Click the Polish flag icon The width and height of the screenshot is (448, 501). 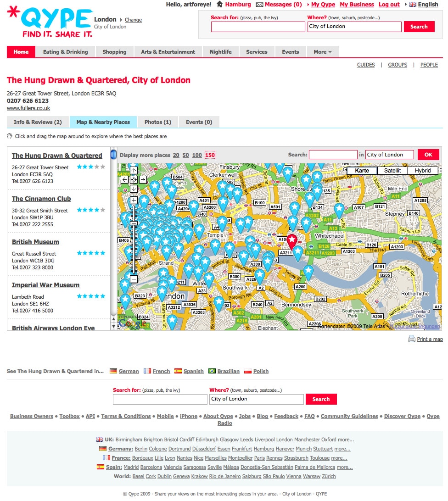click(247, 371)
